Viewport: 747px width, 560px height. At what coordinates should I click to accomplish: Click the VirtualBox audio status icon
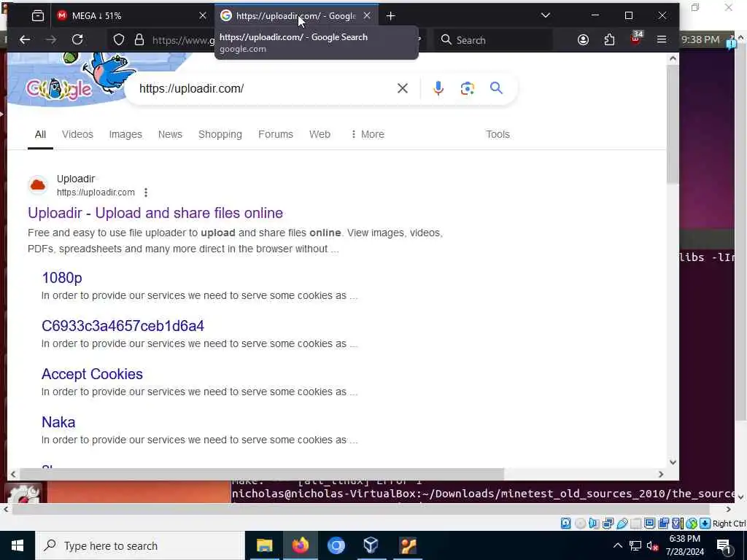[x=594, y=524]
